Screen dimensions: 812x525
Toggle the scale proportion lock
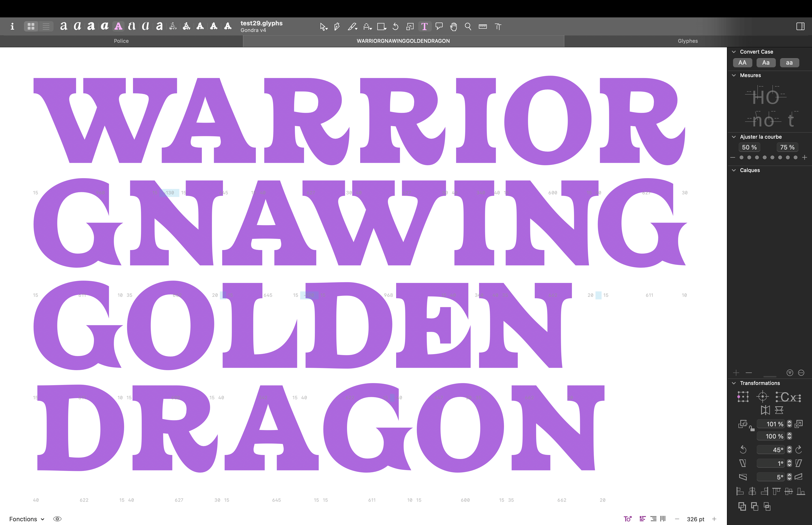(752, 429)
